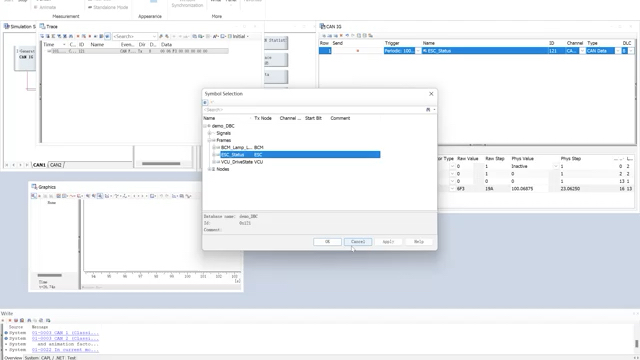This screenshot has height=360, width=640.
Task: Click the Start Bit column header
Action: tap(313, 118)
